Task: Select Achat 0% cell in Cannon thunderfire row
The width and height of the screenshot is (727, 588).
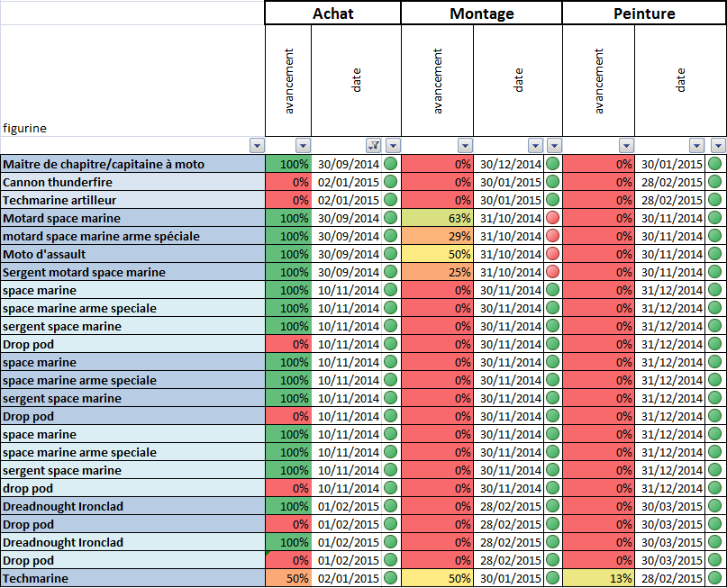Action: pyautogui.click(x=288, y=182)
